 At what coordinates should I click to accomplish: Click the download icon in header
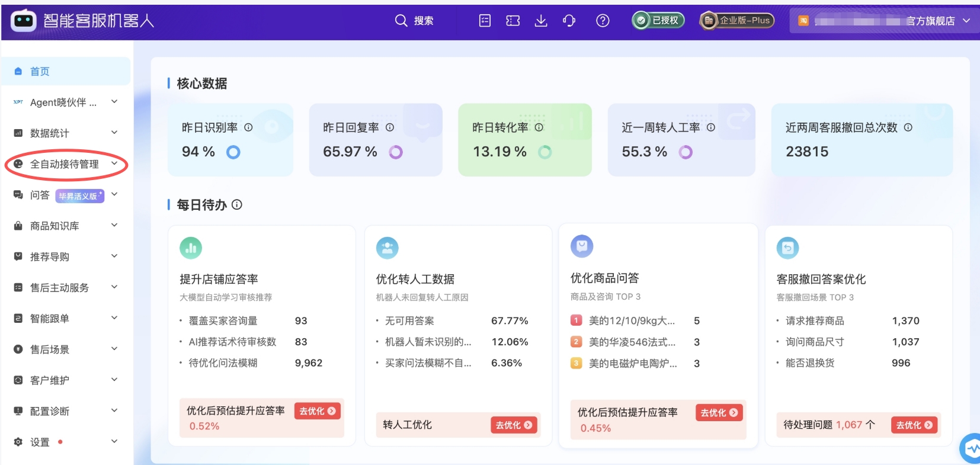point(541,21)
